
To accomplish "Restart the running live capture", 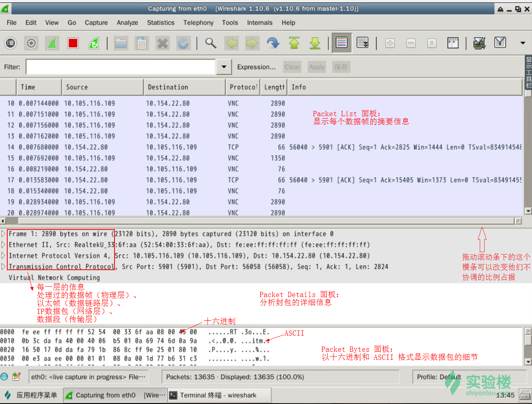I will (94, 43).
